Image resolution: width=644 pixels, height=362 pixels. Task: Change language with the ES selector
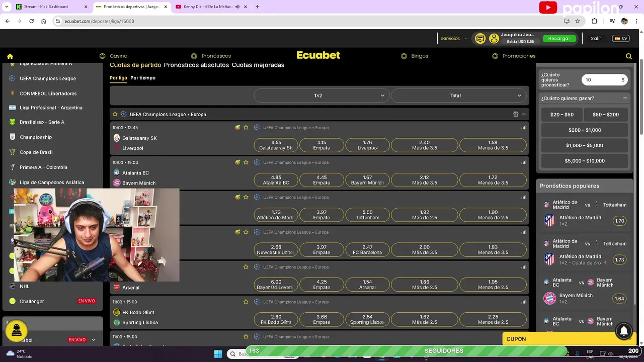(x=621, y=39)
